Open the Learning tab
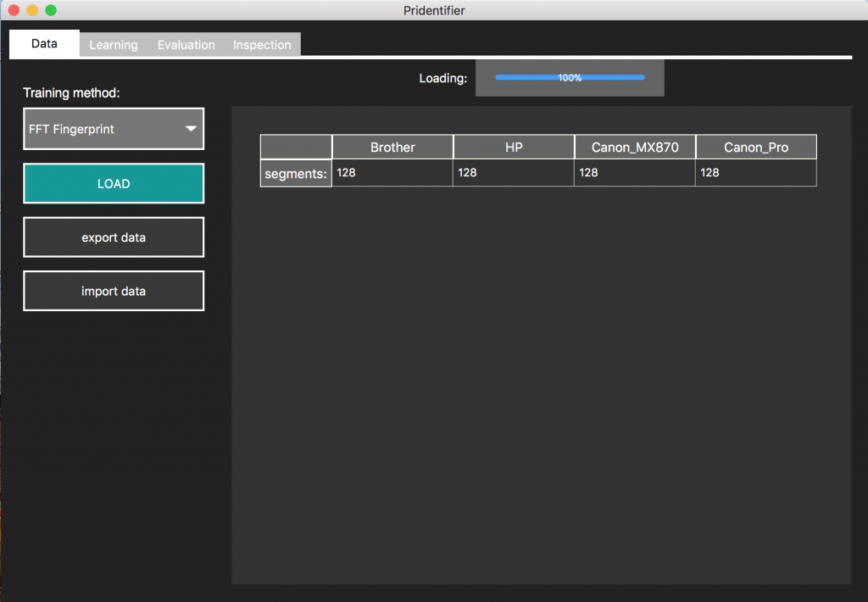This screenshot has width=868, height=602. (x=114, y=45)
